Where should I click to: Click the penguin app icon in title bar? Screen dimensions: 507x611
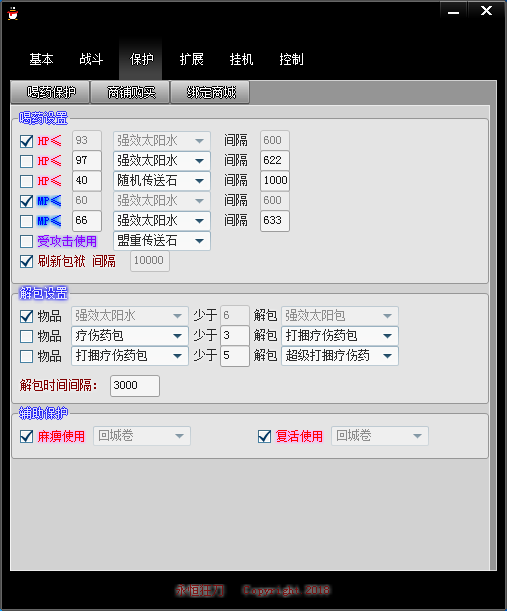(13, 13)
